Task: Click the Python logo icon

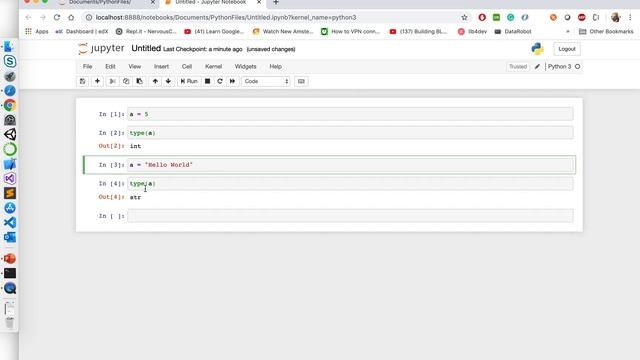Action: (x=538, y=49)
